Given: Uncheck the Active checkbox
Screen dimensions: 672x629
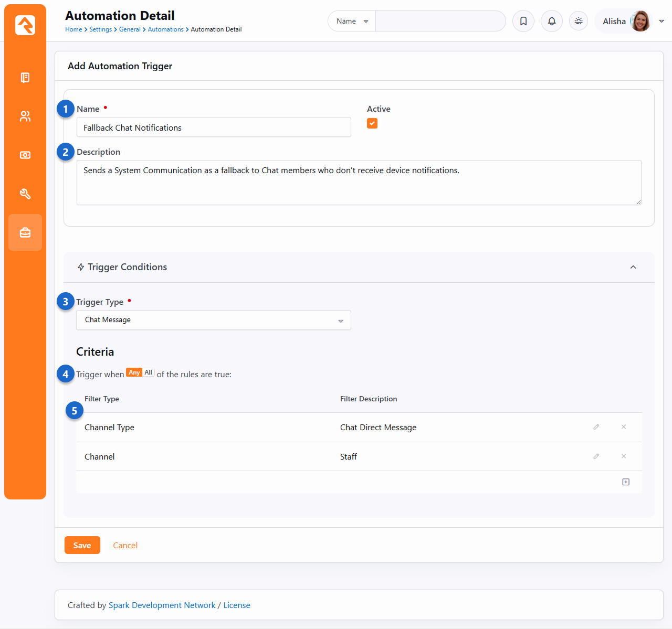Looking at the screenshot, I should [x=372, y=123].
